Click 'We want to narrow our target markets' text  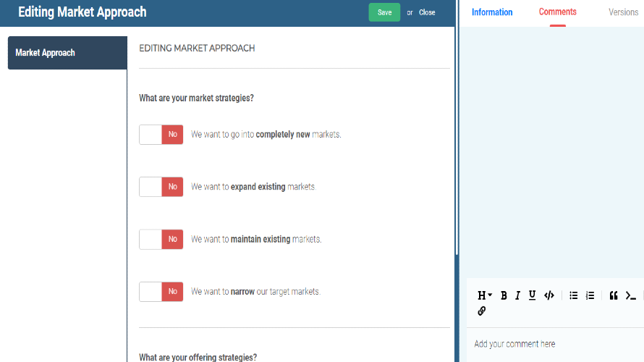256,291
